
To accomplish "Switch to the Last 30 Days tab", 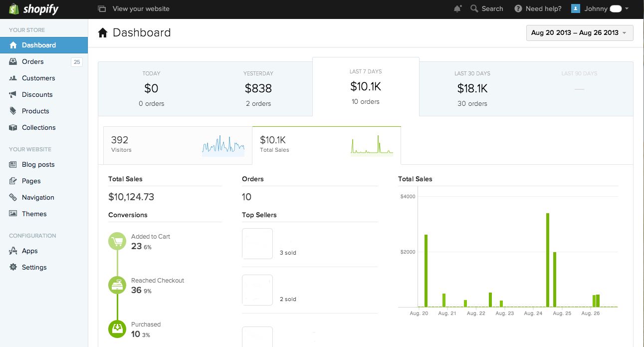I will 472,87.
